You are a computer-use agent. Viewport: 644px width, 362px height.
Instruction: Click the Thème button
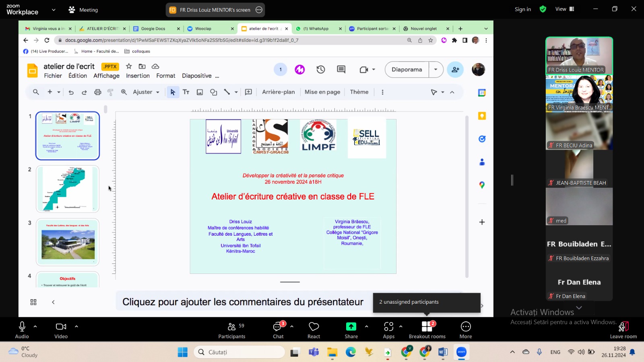[x=359, y=92]
